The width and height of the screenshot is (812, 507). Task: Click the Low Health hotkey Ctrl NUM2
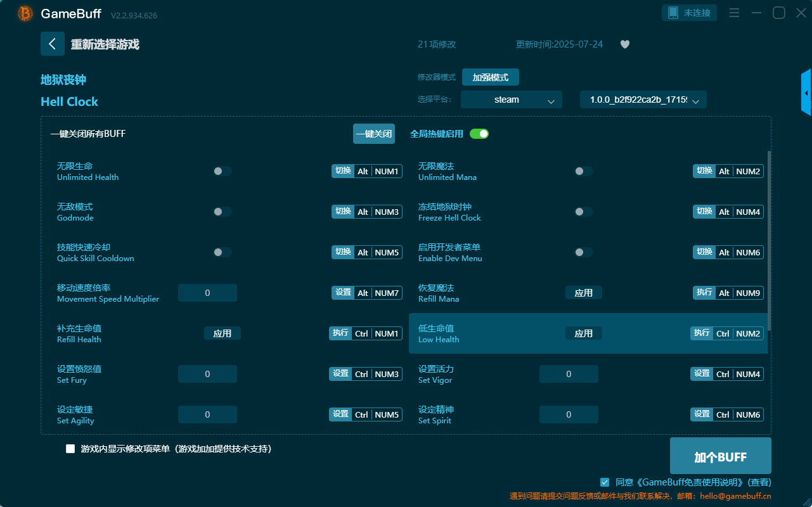coord(727,333)
